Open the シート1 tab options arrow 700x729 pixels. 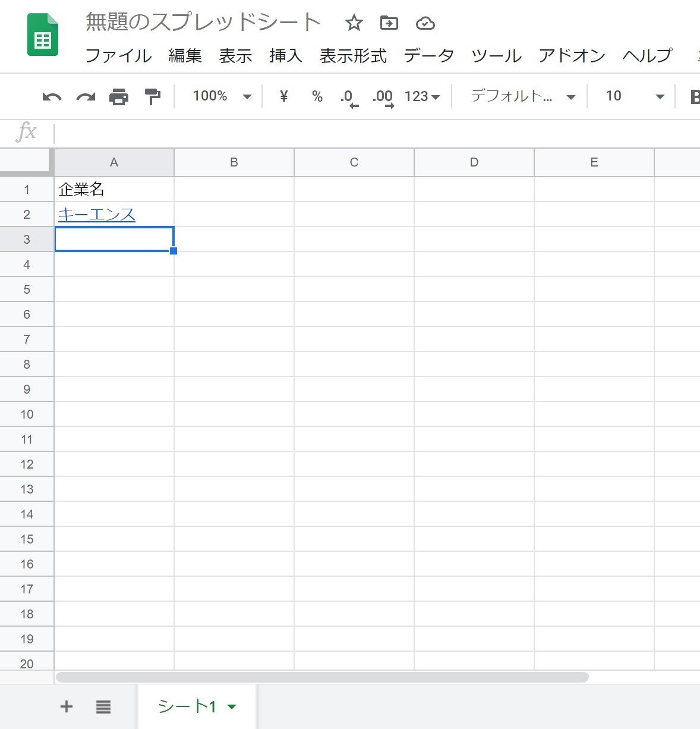pyautogui.click(x=232, y=707)
